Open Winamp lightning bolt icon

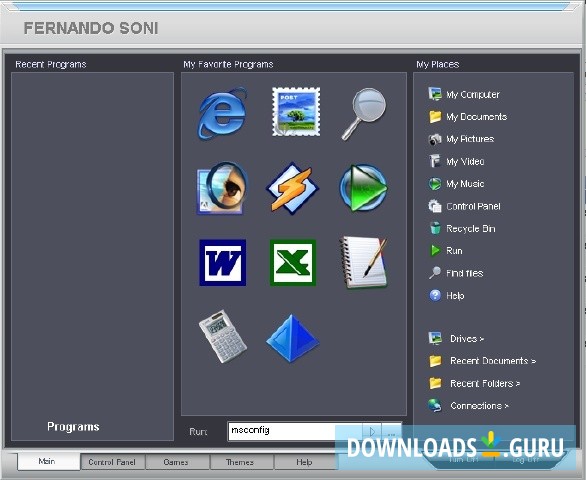(292, 188)
